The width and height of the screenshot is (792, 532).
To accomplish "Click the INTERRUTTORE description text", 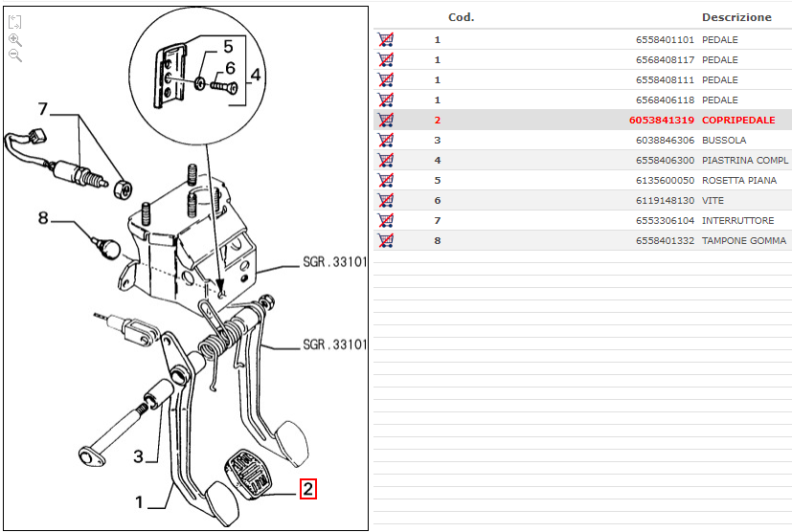I will [737, 221].
